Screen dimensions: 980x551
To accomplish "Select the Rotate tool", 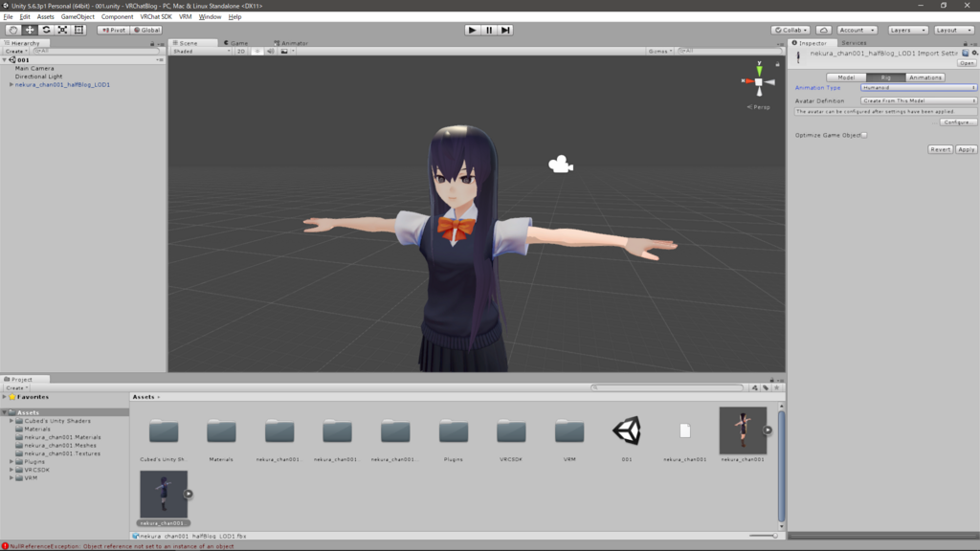I will click(x=46, y=30).
